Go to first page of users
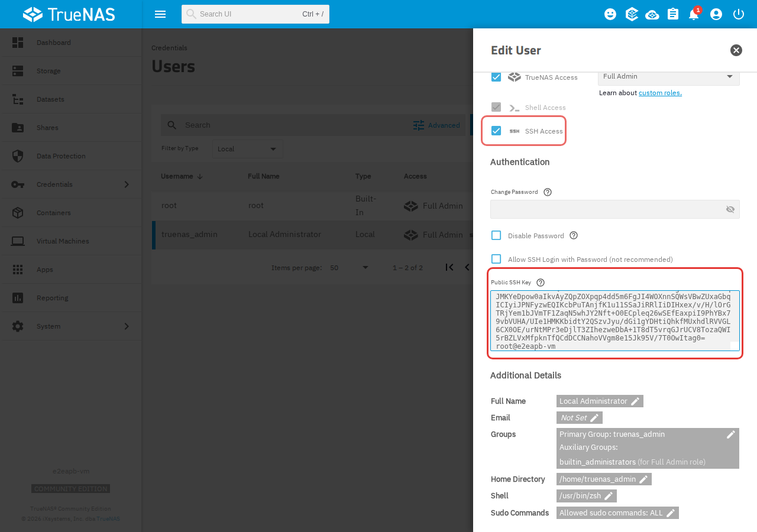 pos(449,267)
